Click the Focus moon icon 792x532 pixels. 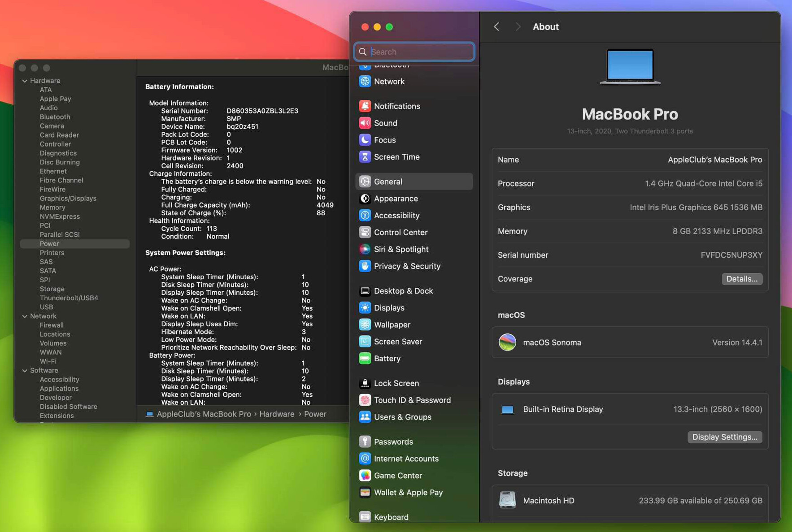365,140
